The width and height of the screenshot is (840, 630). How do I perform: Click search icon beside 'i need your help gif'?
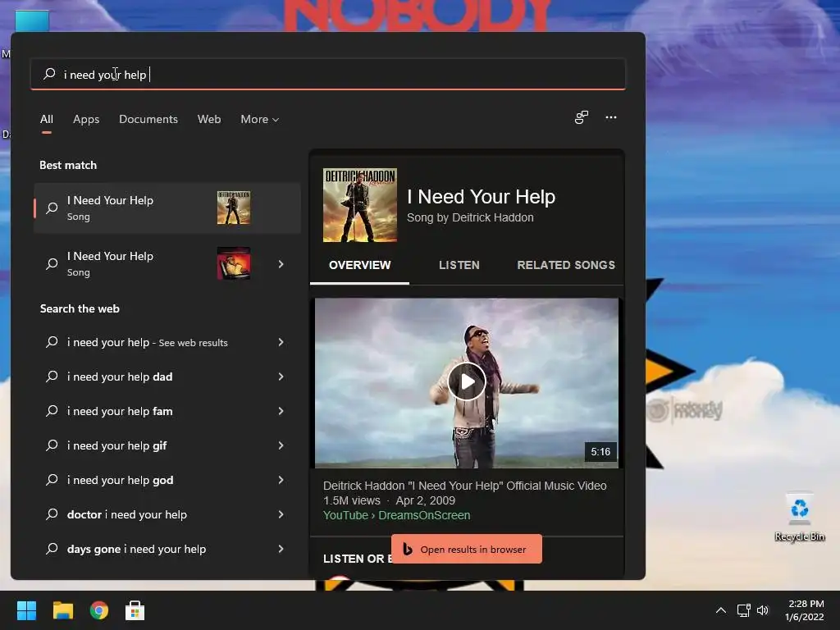pos(52,445)
